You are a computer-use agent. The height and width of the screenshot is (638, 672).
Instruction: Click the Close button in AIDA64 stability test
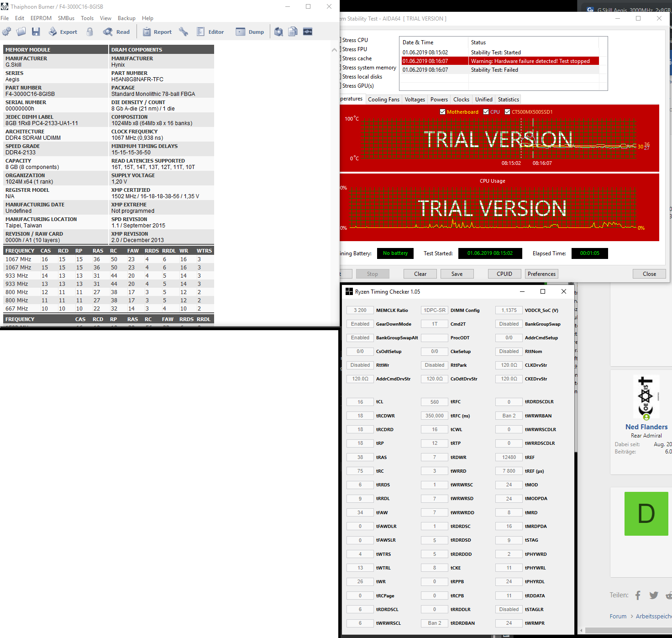(649, 274)
